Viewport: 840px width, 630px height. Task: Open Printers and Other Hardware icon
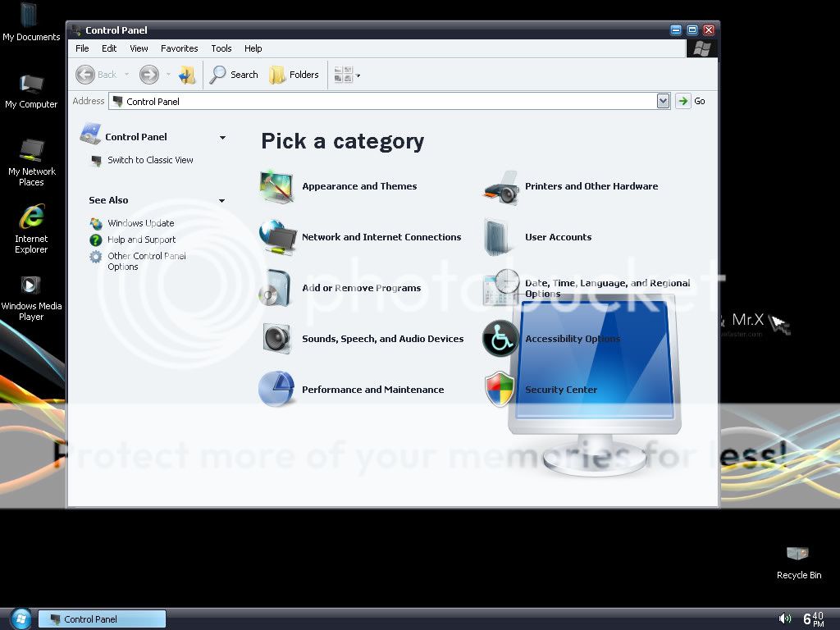click(501, 188)
